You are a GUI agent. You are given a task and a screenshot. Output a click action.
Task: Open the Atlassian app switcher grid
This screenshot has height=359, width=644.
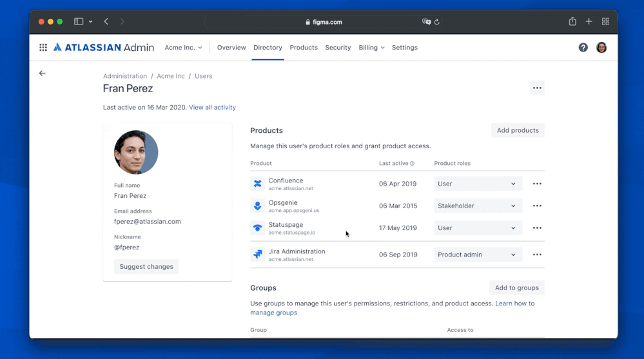(x=43, y=48)
